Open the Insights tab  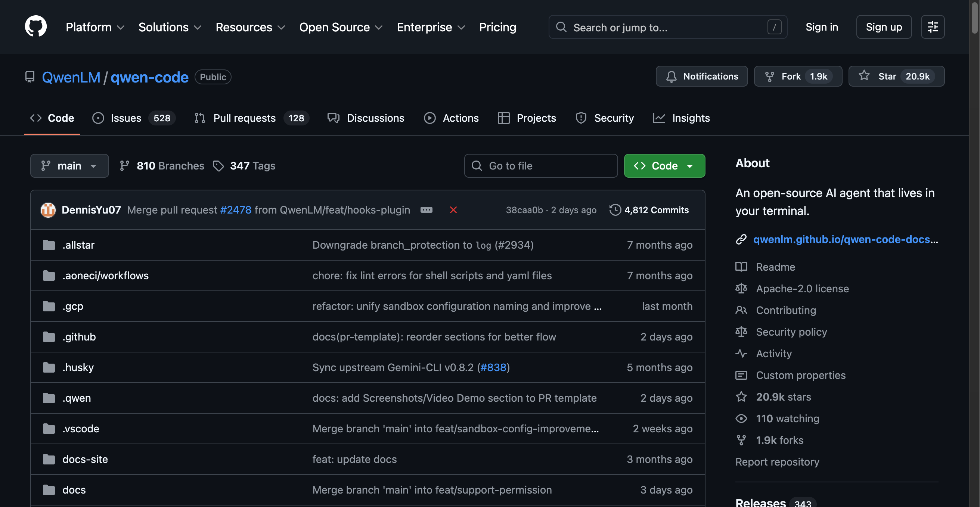pos(681,118)
